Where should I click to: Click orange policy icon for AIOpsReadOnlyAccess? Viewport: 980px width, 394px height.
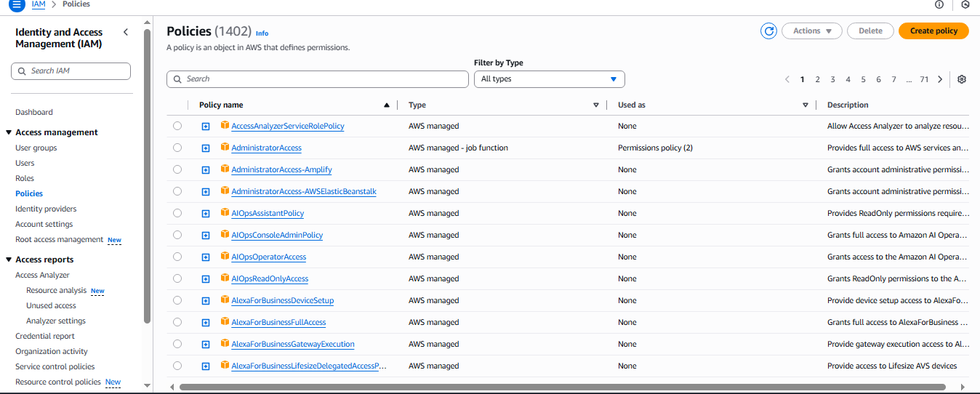coord(225,278)
